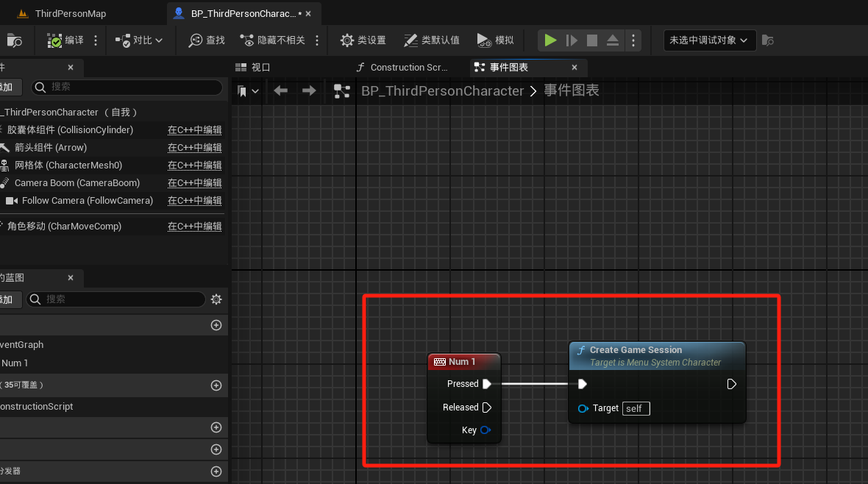This screenshot has height=484, width=868.
Task: Click output exec pin of Create Game Session
Action: tap(731, 384)
